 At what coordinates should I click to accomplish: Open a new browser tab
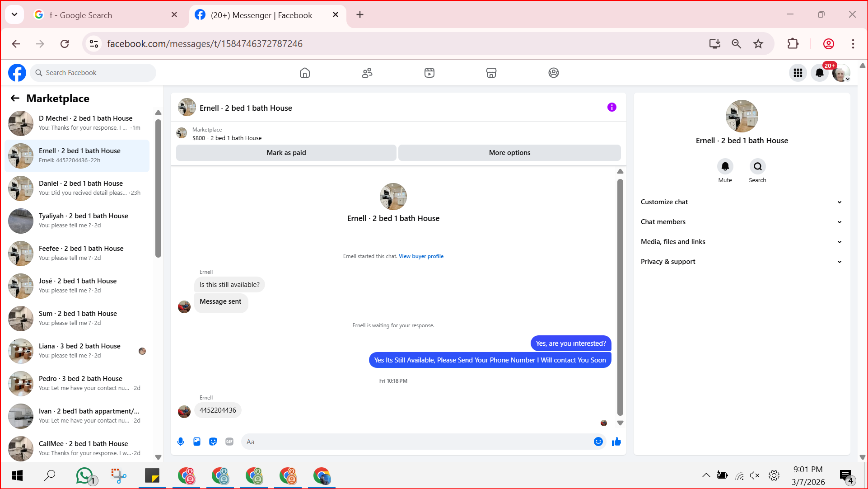pos(360,15)
